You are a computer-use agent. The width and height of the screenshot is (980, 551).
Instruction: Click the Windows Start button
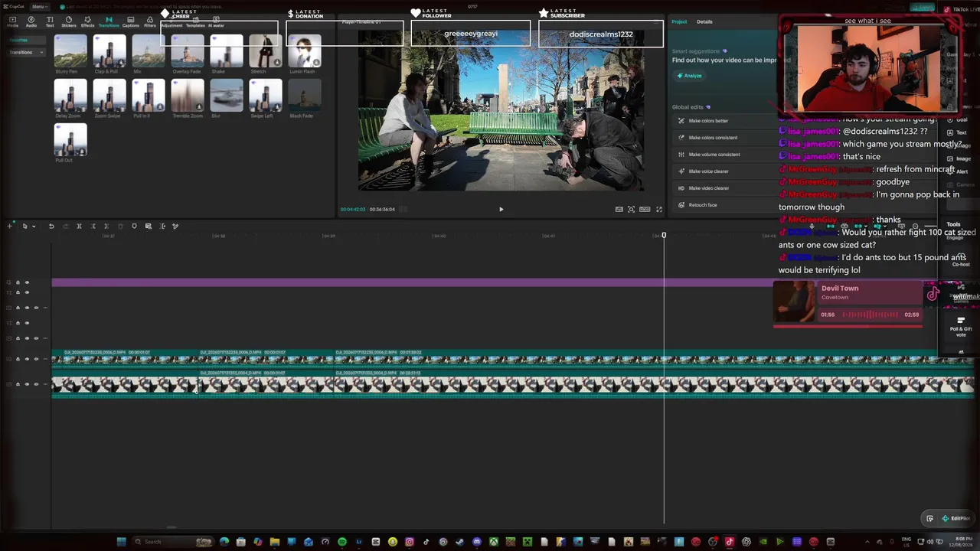coord(121,542)
